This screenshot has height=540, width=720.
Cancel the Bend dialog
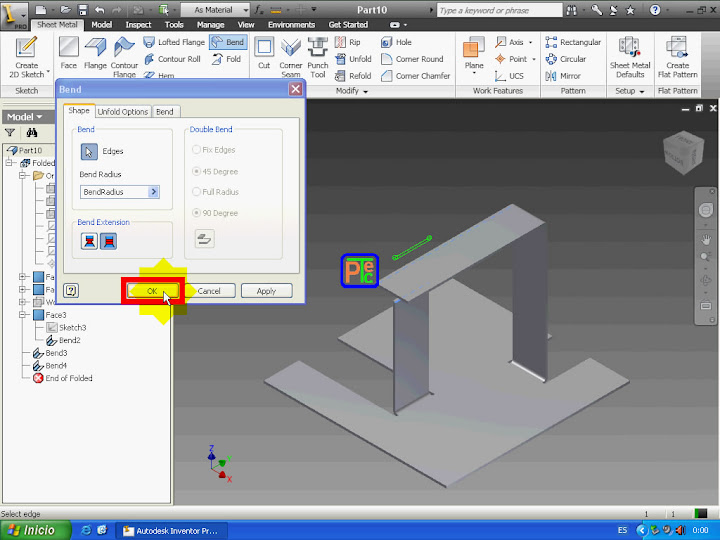click(x=209, y=291)
